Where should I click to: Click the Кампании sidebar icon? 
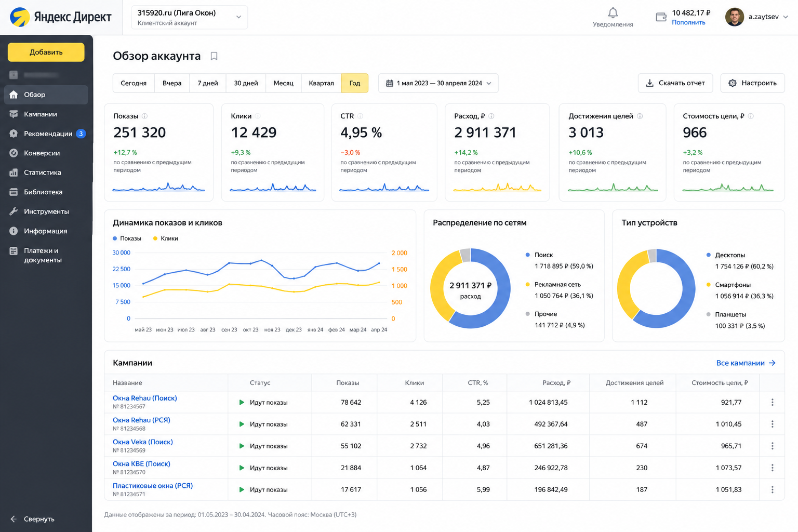coord(14,114)
